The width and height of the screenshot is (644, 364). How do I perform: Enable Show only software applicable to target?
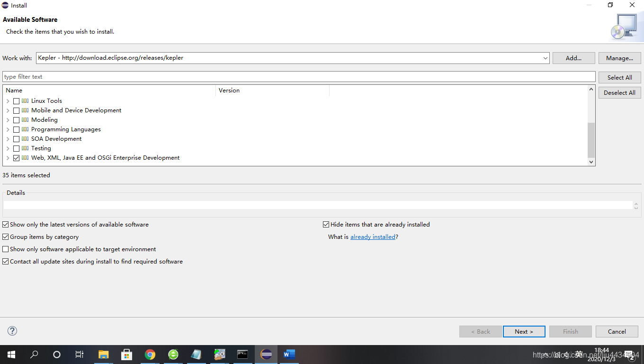tap(6, 249)
